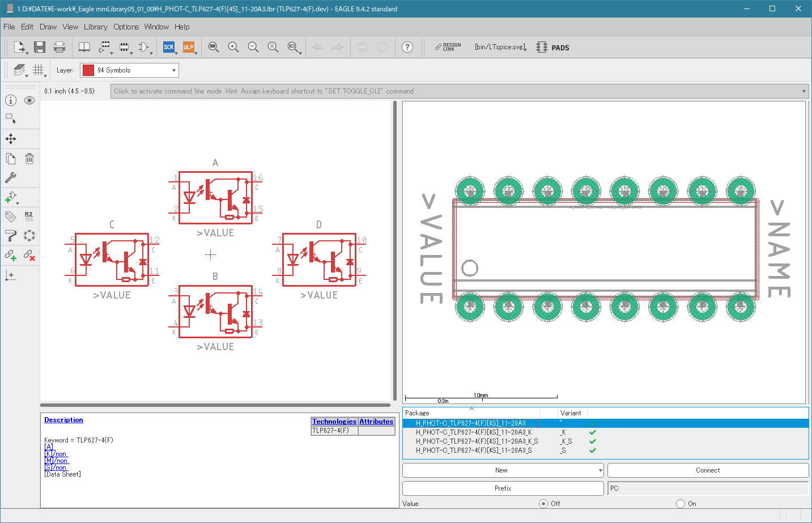Open the ULP run icon
This screenshot has height=523, width=812.
click(x=188, y=47)
